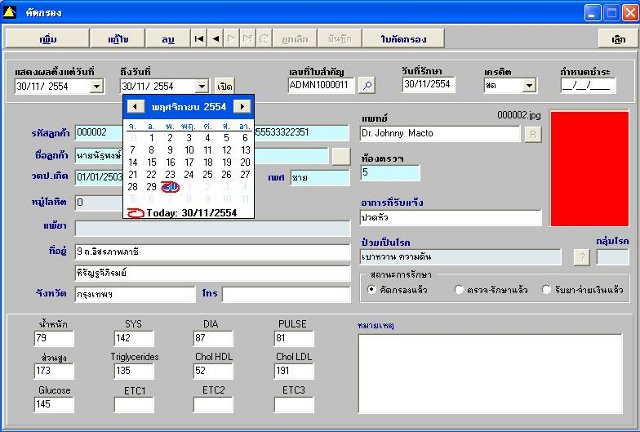Go to previous record arrow icon
640x432 pixels.
(216, 39)
